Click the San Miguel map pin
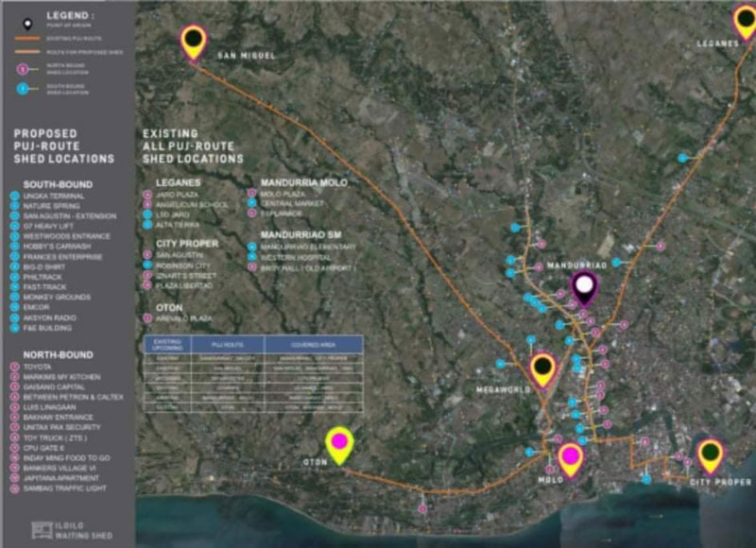Viewport: 756px width, 548px height. click(x=194, y=41)
